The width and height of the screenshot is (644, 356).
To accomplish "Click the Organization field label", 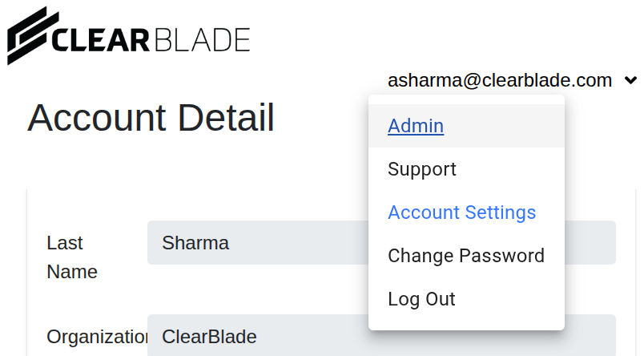I will click(96, 337).
